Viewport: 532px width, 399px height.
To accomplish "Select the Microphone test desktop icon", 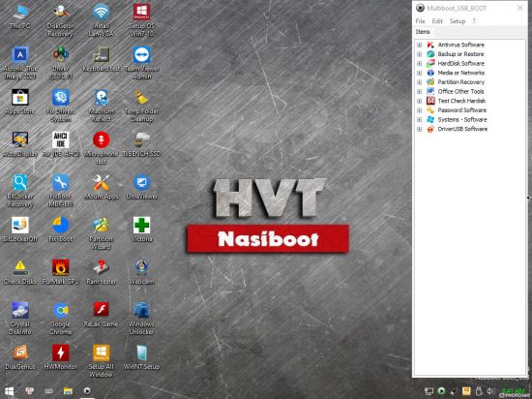I will pyautogui.click(x=102, y=149).
